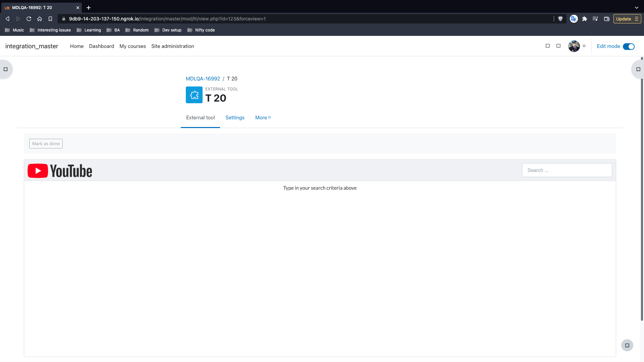This screenshot has height=362, width=644.
Task: Bookmark this page via bookmark icon
Action: [x=50, y=19]
